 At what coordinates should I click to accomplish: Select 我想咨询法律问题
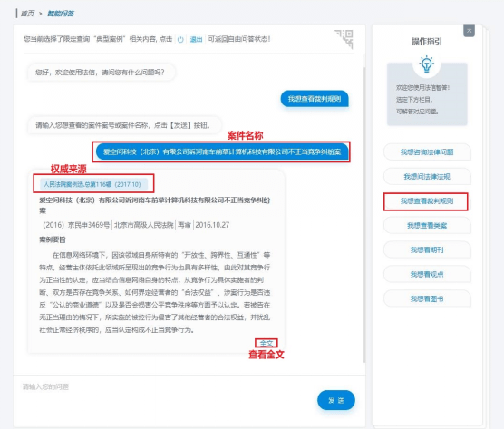[427, 152]
